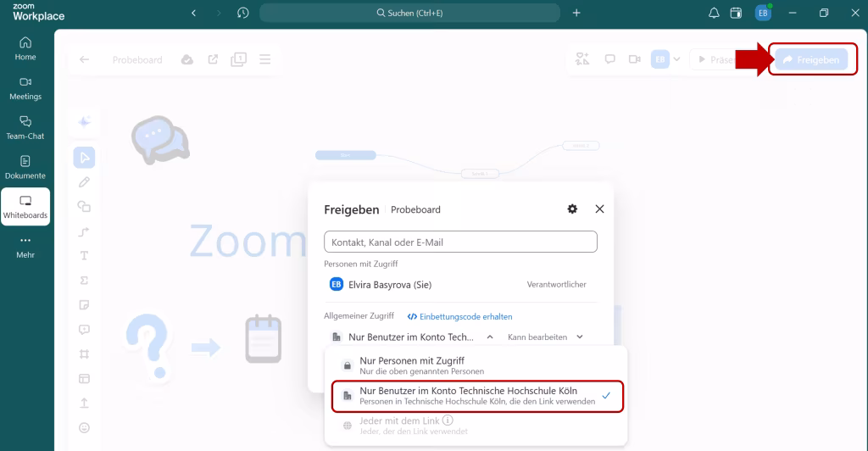868x451 pixels.
Task: Expand the 'Mehr' sidebar menu
Action: click(x=25, y=246)
